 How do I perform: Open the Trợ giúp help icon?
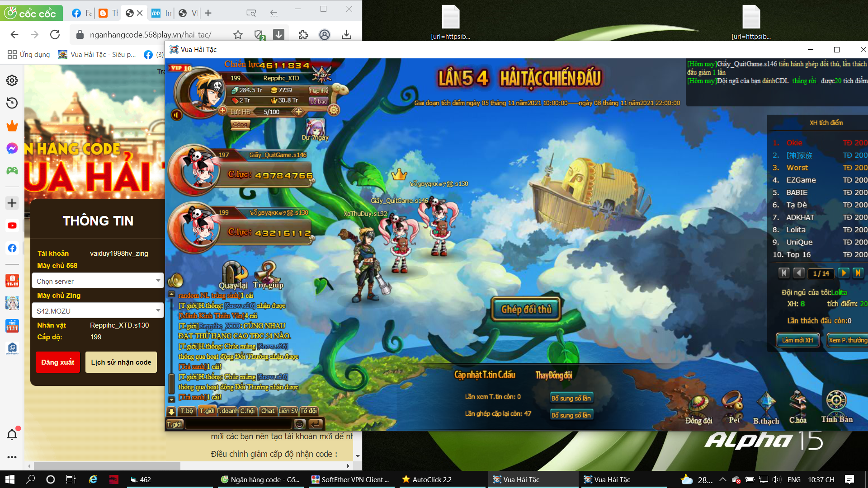[x=268, y=275]
